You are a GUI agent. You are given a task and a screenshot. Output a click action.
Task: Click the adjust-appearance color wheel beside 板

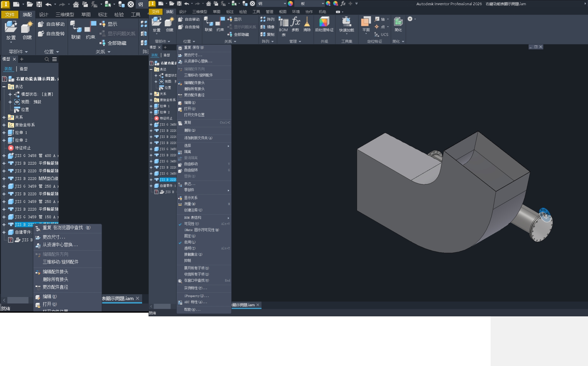(x=328, y=4)
